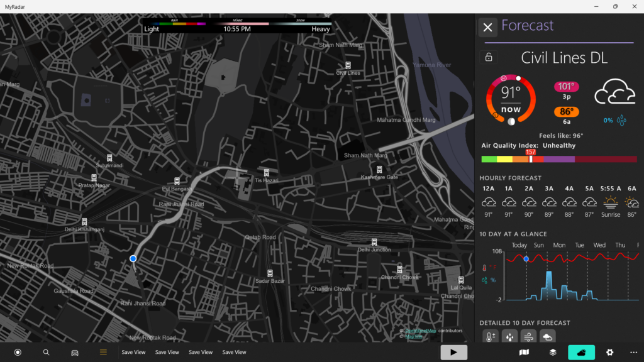Image resolution: width=644 pixels, height=362 pixels.
Task: Open settings with the gear icon
Action: coord(609,352)
